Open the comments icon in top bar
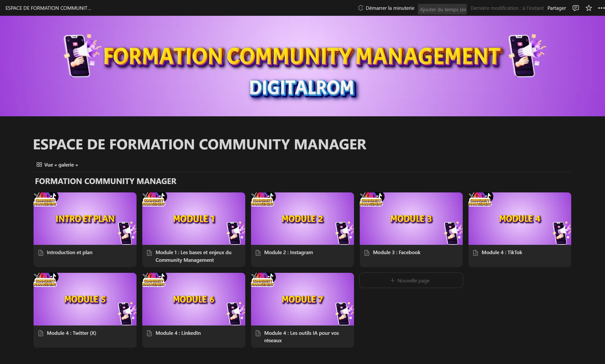This screenshot has height=364, width=605. tap(576, 8)
